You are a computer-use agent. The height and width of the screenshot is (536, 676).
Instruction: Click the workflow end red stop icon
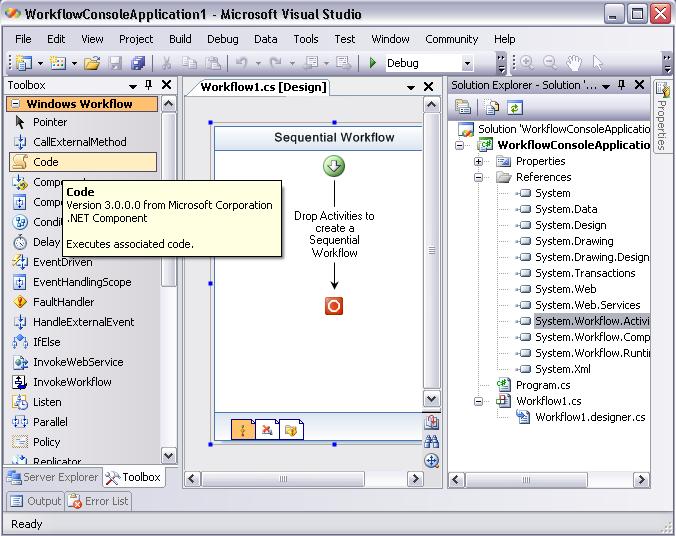coord(334,306)
